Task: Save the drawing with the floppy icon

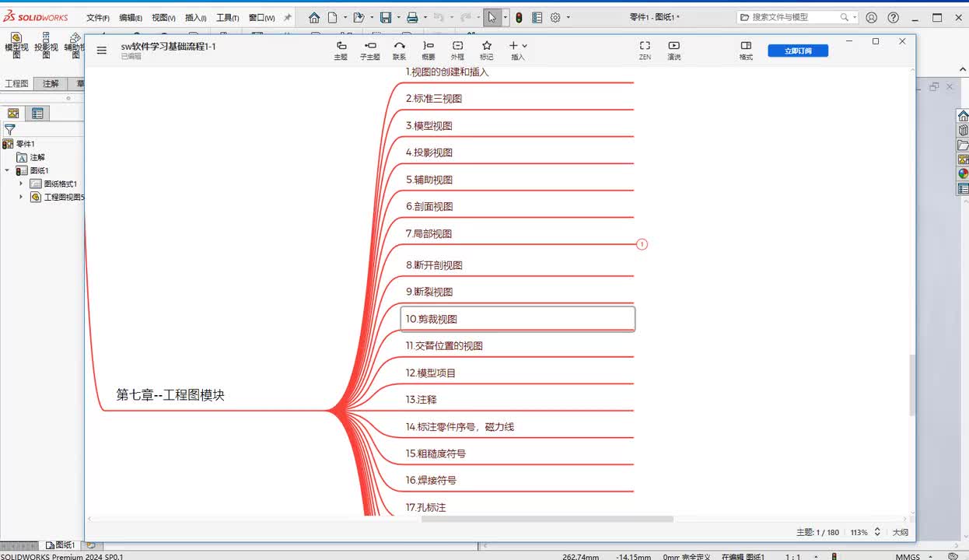Action: pyautogui.click(x=386, y=17)
